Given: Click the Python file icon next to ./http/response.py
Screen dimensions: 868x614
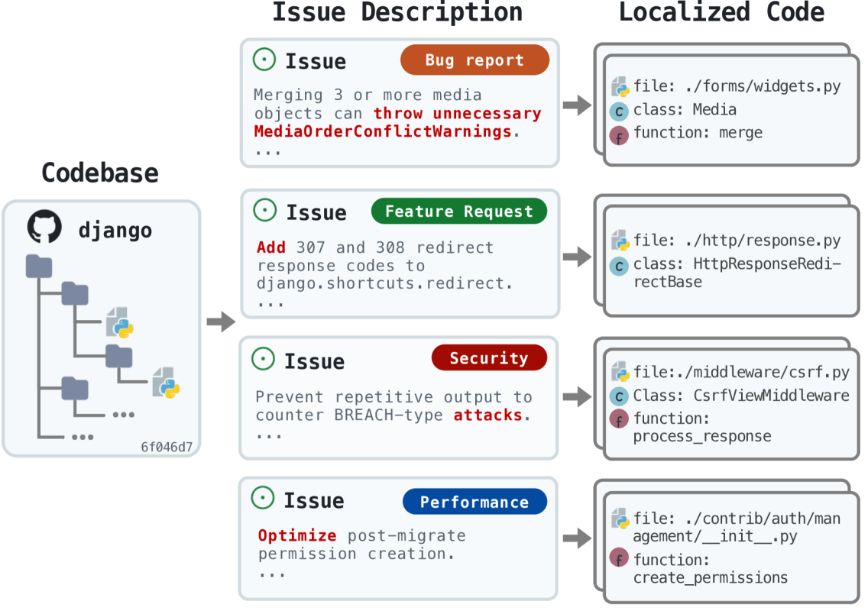Looking at the screenshot, I should pyautogui.click(x=620, y=241).
